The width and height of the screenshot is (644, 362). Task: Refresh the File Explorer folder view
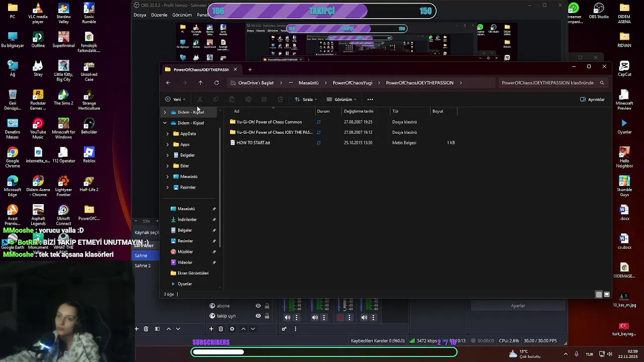216,83
